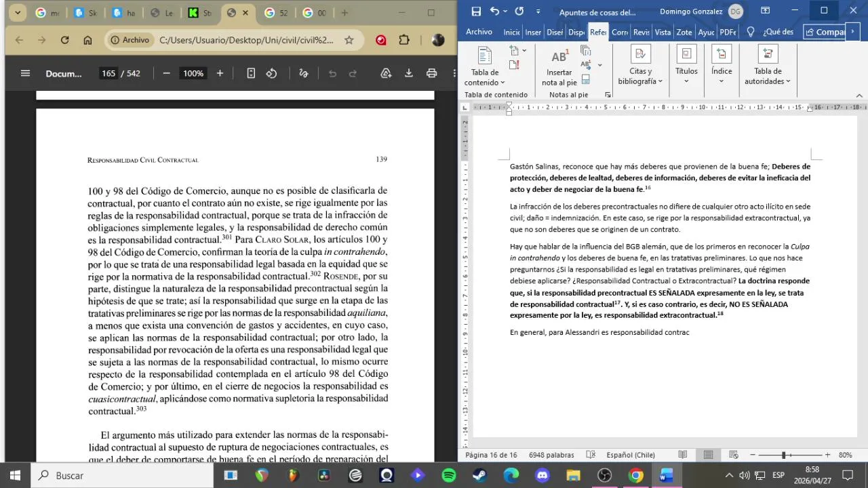Bookmark this page with the star icon
Viewport: 868px width, 488px height.
click(349, 40)
